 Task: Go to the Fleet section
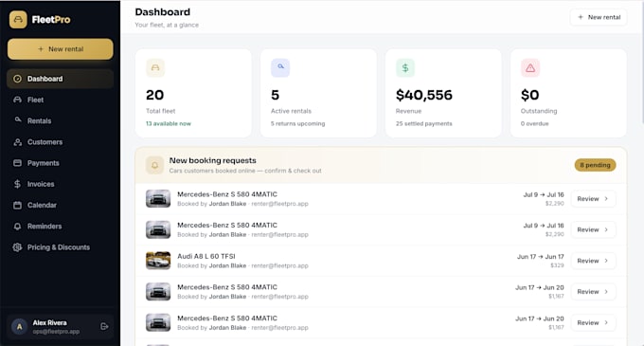[61, 100]
